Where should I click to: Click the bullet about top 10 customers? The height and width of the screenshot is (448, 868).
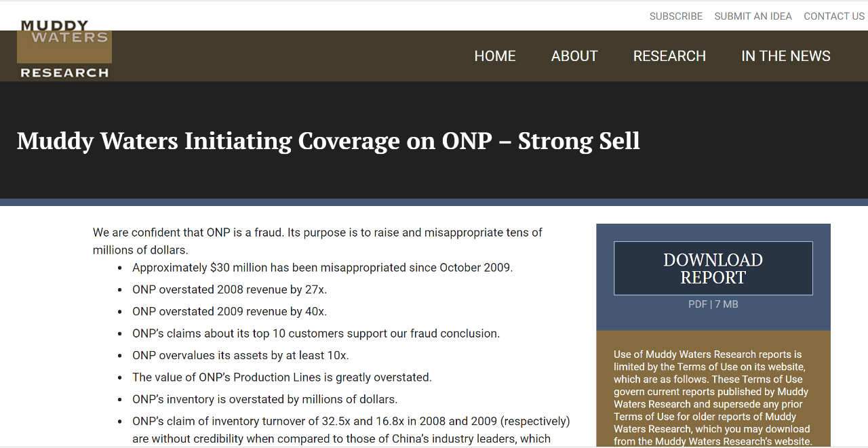(x=316, y=333)
